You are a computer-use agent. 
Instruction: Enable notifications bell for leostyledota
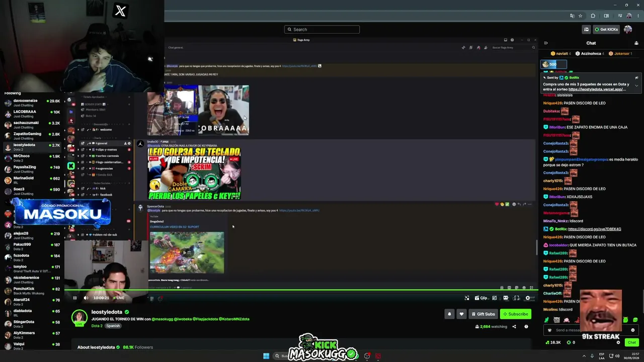tap(450, 314)
